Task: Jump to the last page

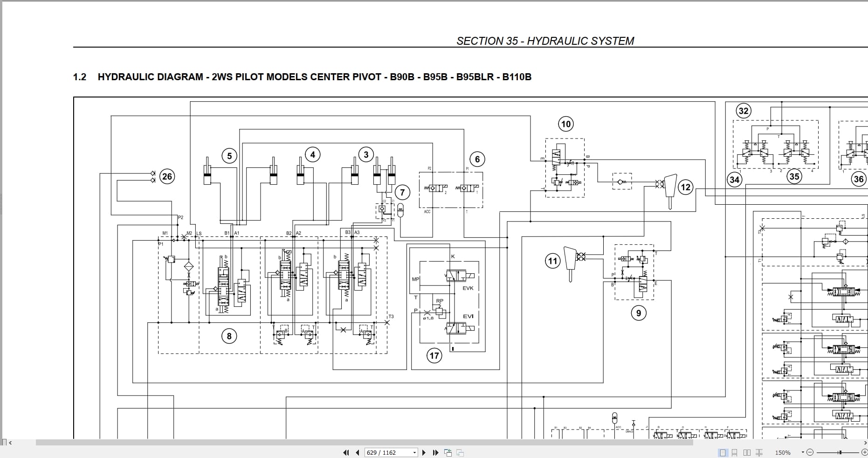Action: (435, 452)
